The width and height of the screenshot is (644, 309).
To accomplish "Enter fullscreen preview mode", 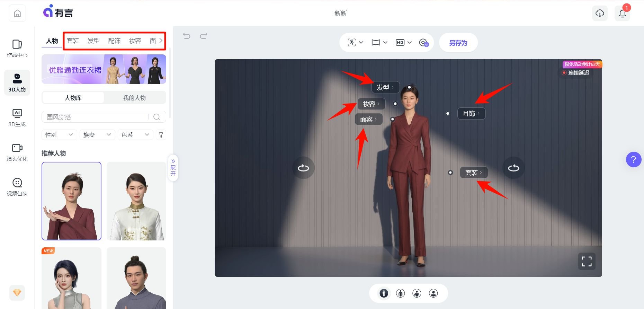I will click(587, 262).
